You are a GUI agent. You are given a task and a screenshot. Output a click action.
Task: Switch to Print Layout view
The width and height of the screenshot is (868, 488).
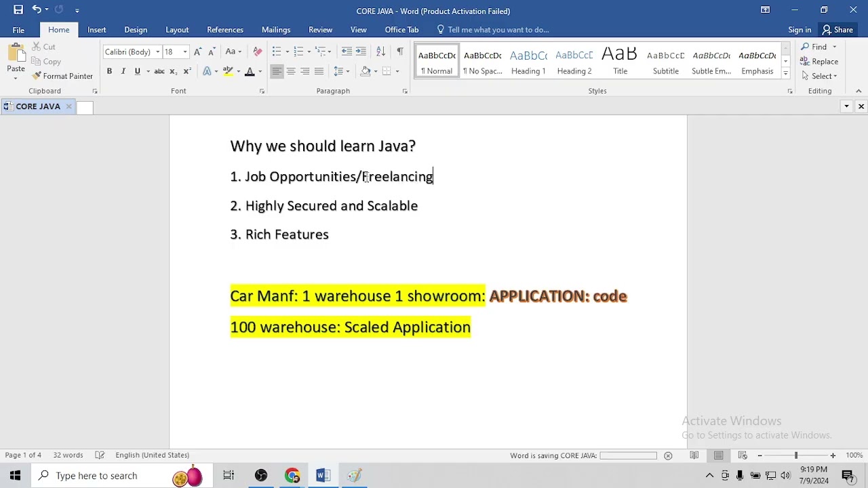[718, 455]
